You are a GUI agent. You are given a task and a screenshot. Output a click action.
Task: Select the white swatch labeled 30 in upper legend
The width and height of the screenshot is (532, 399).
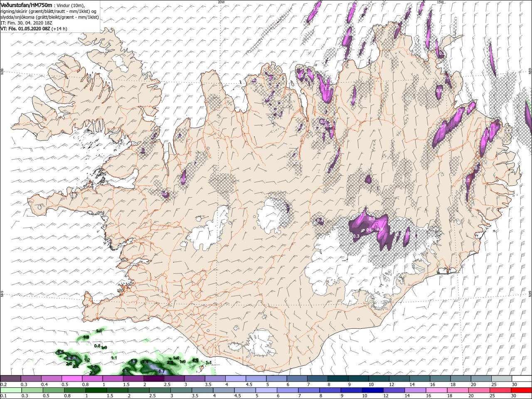(x=521, y=379)
